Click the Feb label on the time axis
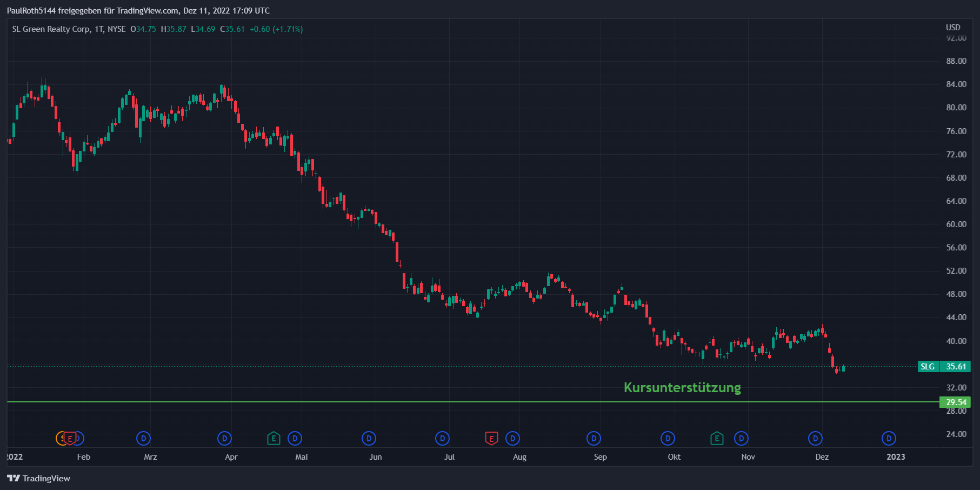Viewport: 980px width, 490px height. 84,457
